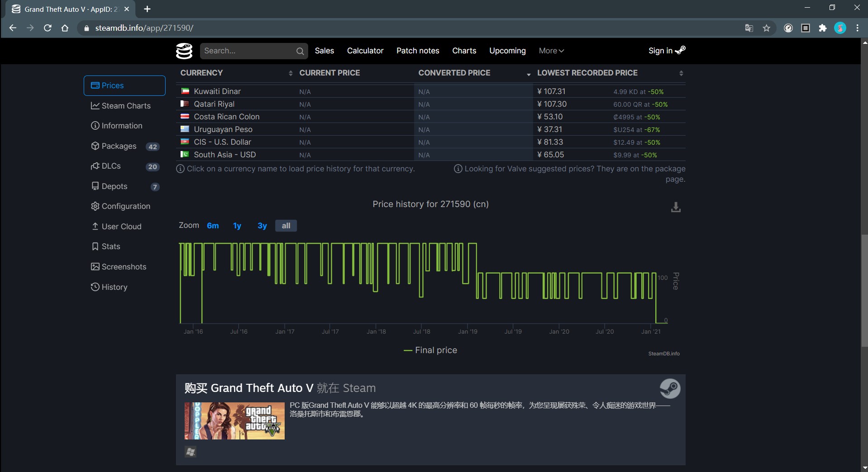Image resolution: width=868 pixels, height=472 pixels.
Task: Toggle Final price series in legend
Action: pos(430,350)
